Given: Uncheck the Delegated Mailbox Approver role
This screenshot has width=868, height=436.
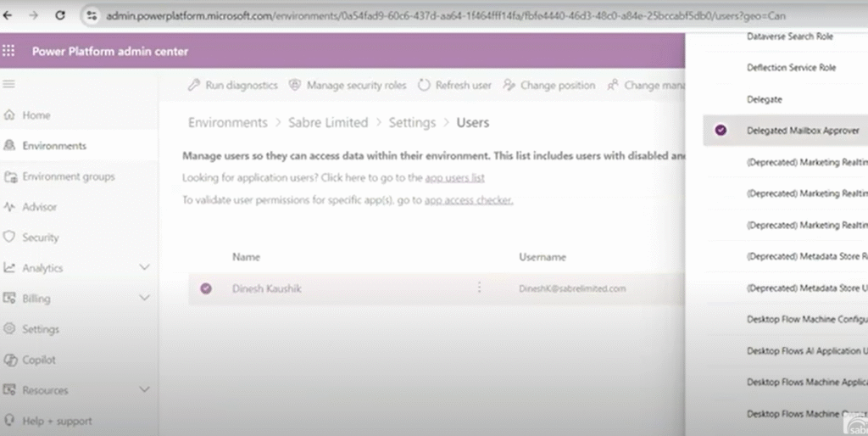Looking at the screenshot, I should tap(721, 131).
